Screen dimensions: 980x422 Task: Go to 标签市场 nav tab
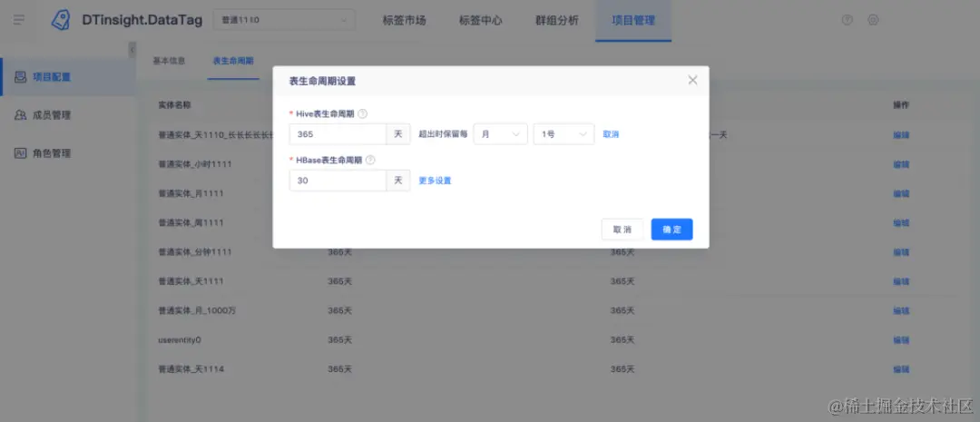[x=404, y=20]
